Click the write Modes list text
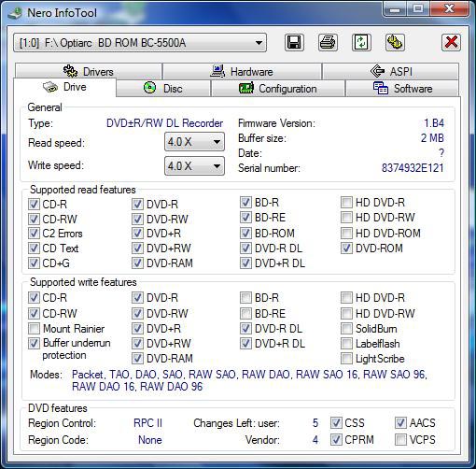 pyautogui.click(x=249, y=380)
